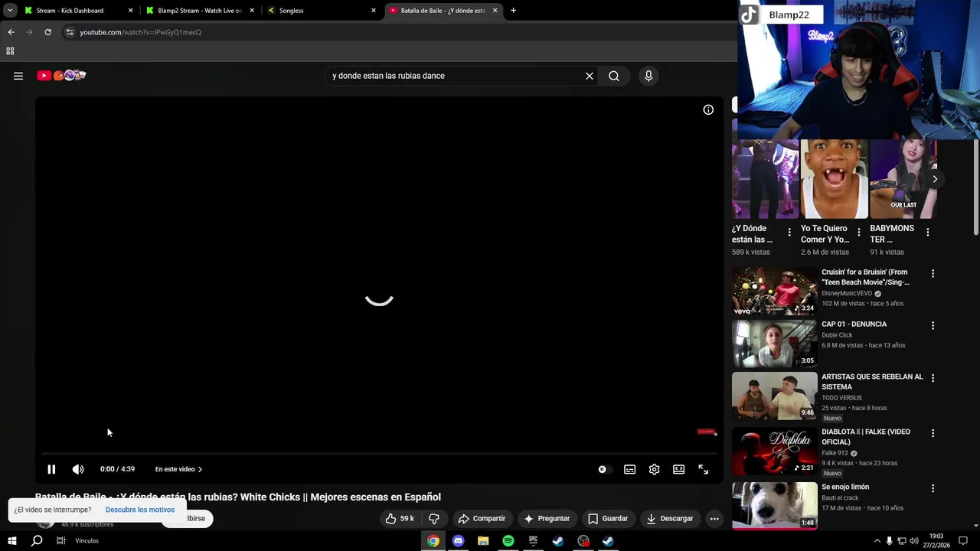Open Windows taskbar search
This screenshot has height=551, width=980.
pyautogui.click(x=37, y=541)
